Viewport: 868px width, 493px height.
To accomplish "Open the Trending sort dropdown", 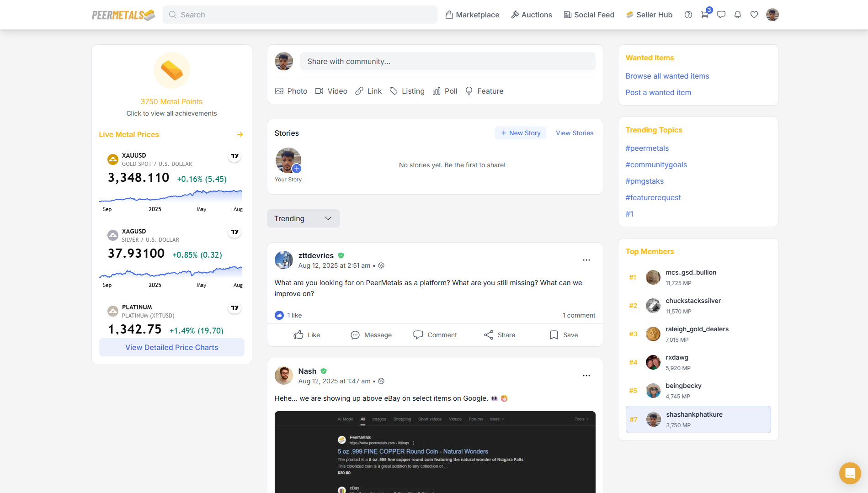I will coord(304,218).
